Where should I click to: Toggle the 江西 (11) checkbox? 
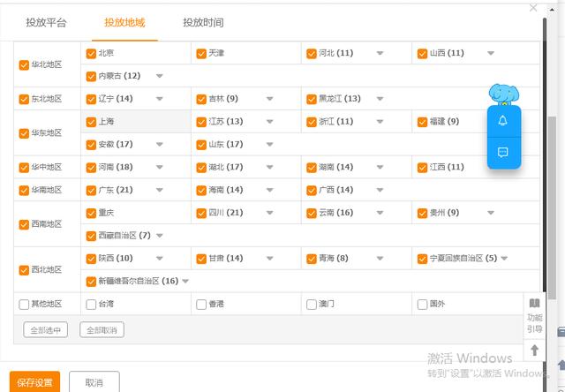(x=422, y=168)
